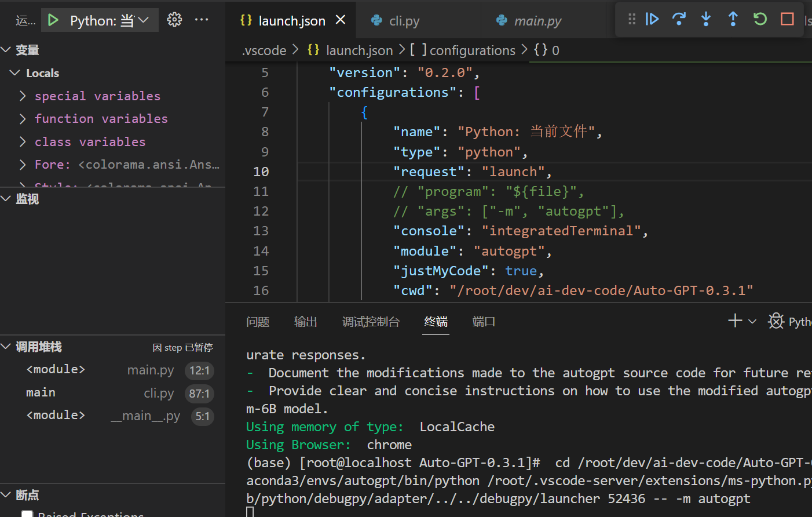Open the 调试控制台 panel tab
This screenshot has height=517, width=812.
pos(371,322)
